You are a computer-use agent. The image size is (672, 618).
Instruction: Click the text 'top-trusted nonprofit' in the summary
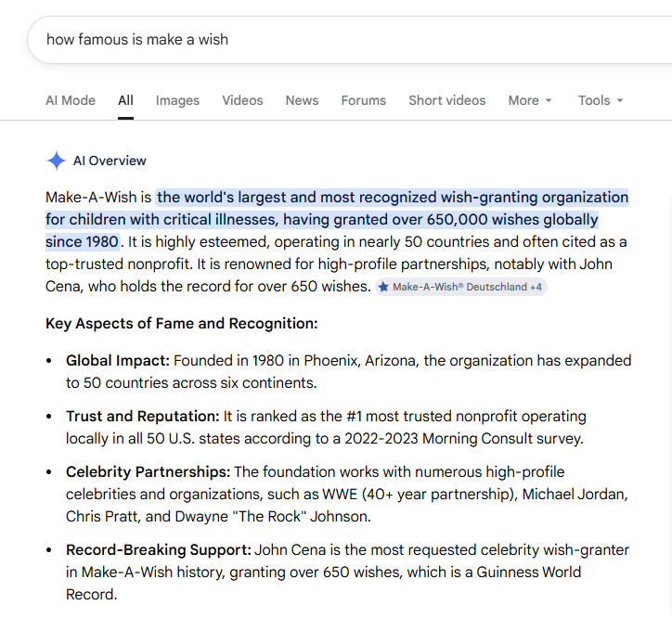tap(118, 264)
